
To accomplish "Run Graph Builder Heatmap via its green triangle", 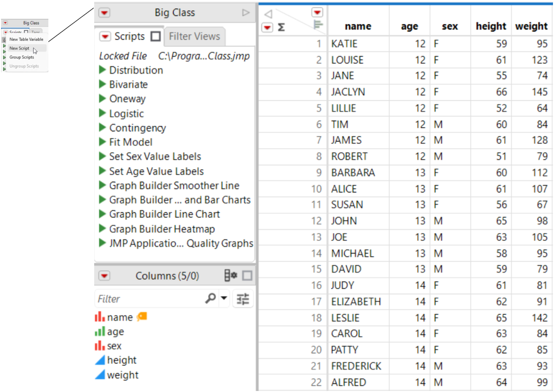I will 102,229.
